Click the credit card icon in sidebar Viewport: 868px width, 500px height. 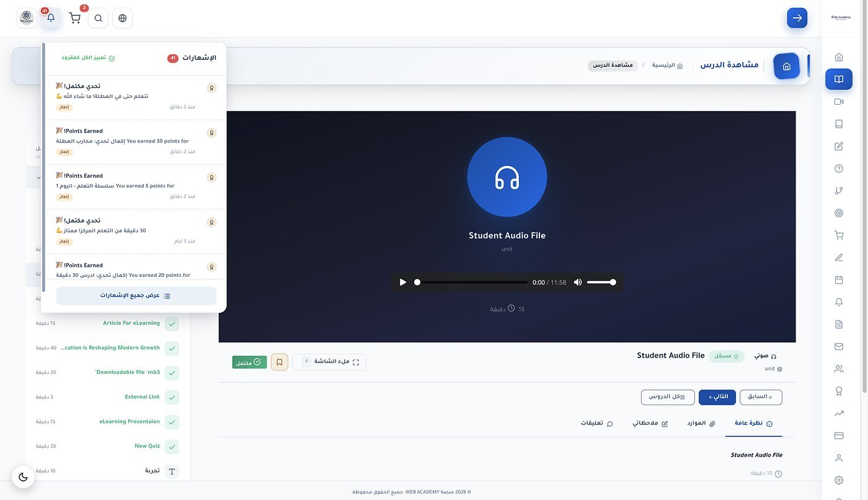839,436
